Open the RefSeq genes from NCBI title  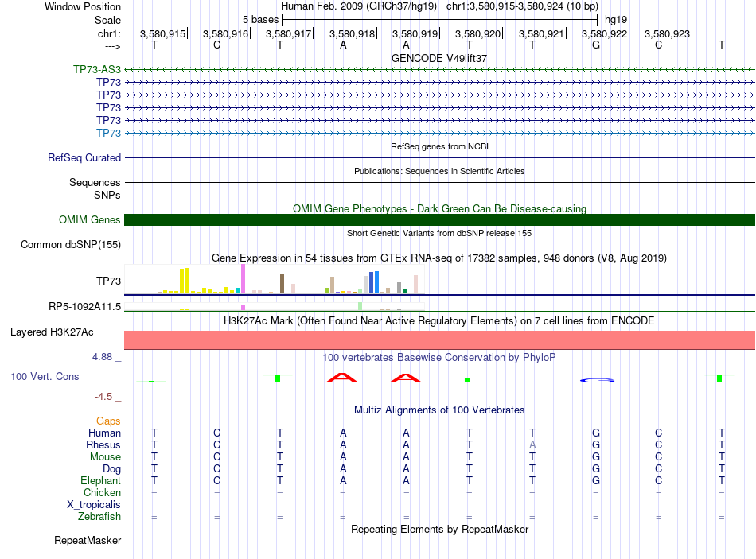pos(440,146)
